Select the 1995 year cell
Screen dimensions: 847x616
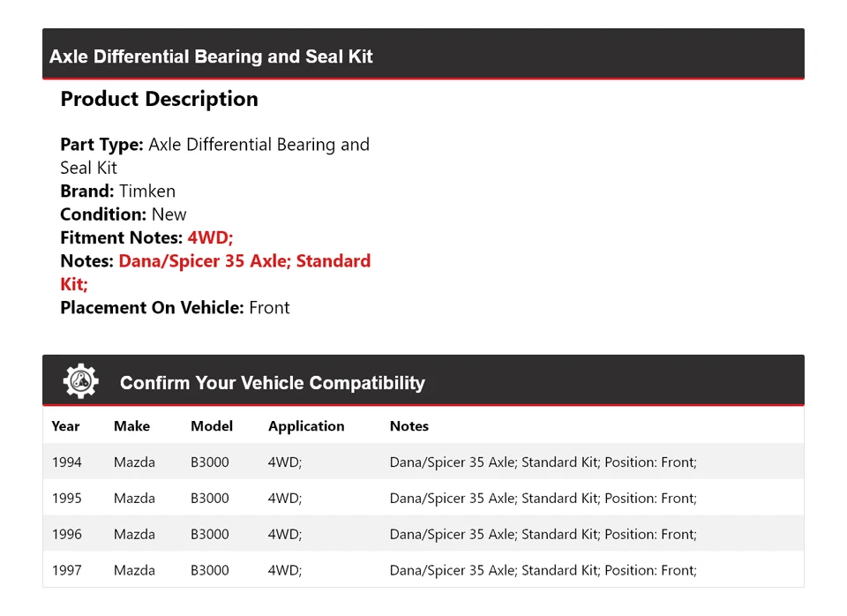66,499
